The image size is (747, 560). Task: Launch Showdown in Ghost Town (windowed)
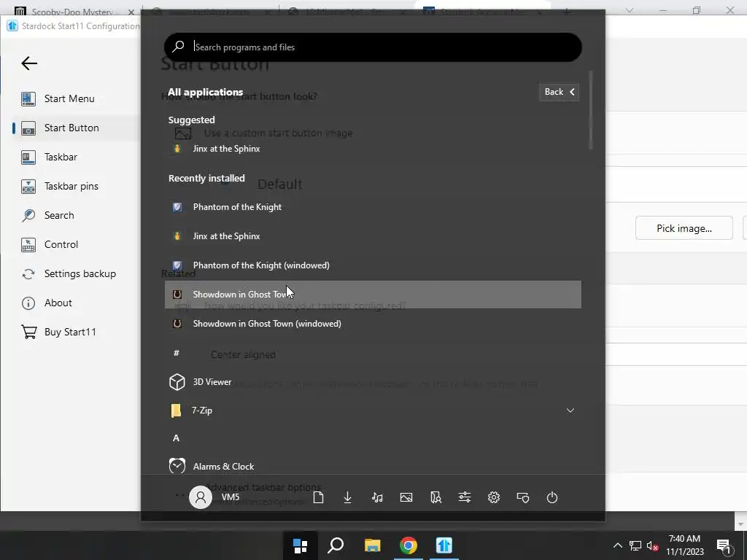tap(373, 323)
